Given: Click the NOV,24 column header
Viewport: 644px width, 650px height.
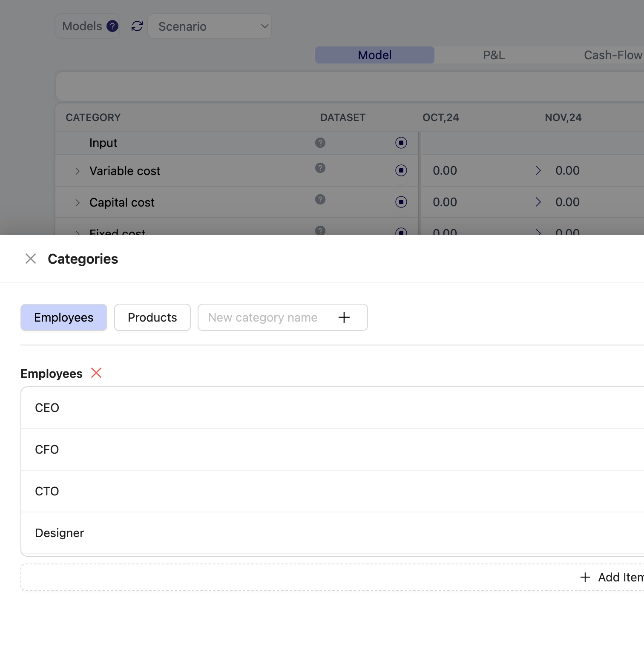Looking at the screenshot, I should click(x=563, y=118).
